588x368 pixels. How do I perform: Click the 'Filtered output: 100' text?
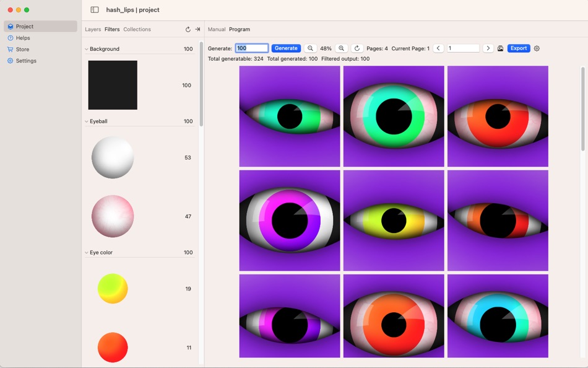[x=345, y=59]
